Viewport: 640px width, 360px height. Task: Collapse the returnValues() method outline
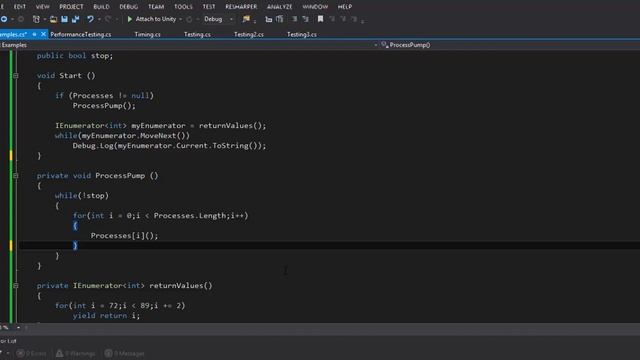coord(16,286)
